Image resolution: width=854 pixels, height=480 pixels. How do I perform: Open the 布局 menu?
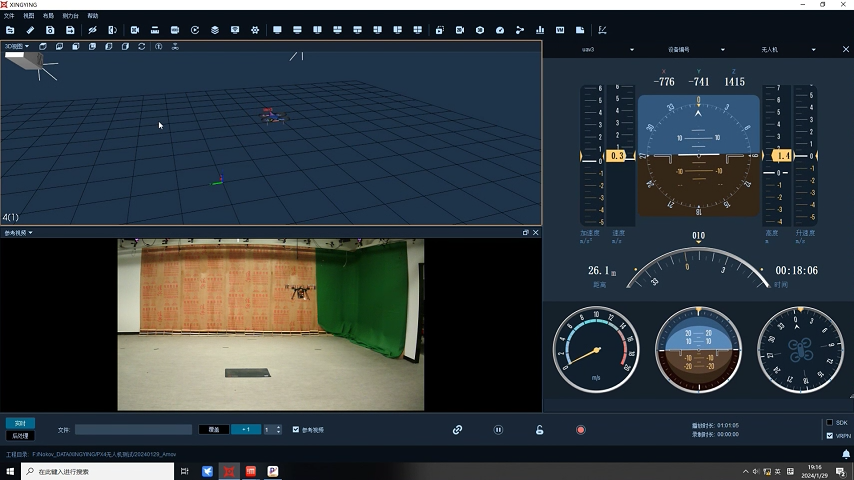(48, 16)
